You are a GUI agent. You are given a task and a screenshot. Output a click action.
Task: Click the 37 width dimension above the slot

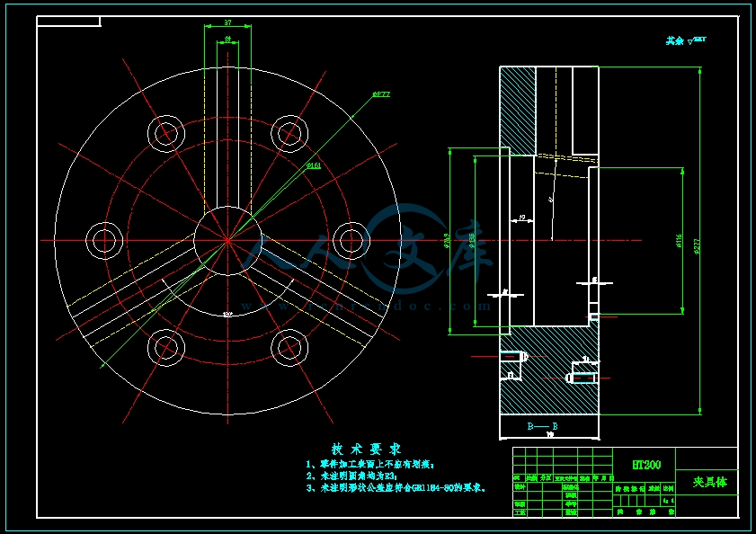(x=227, y=22)
